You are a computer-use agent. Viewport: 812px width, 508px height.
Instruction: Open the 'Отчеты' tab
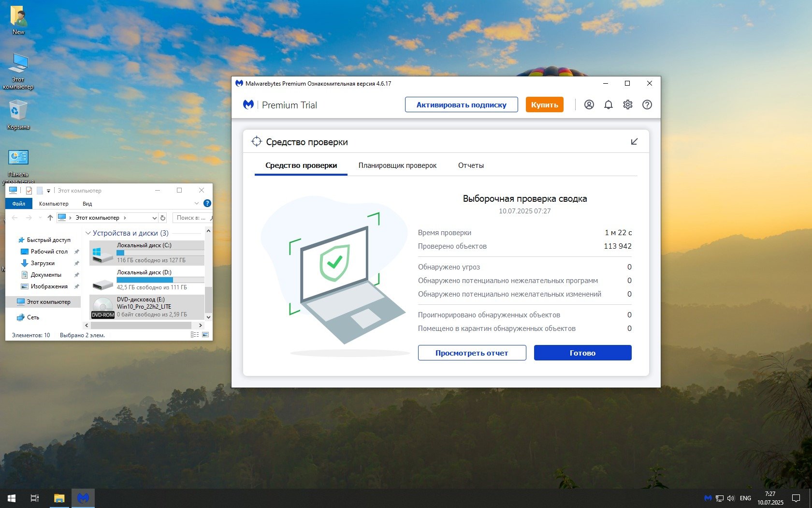tap(471, 165)
